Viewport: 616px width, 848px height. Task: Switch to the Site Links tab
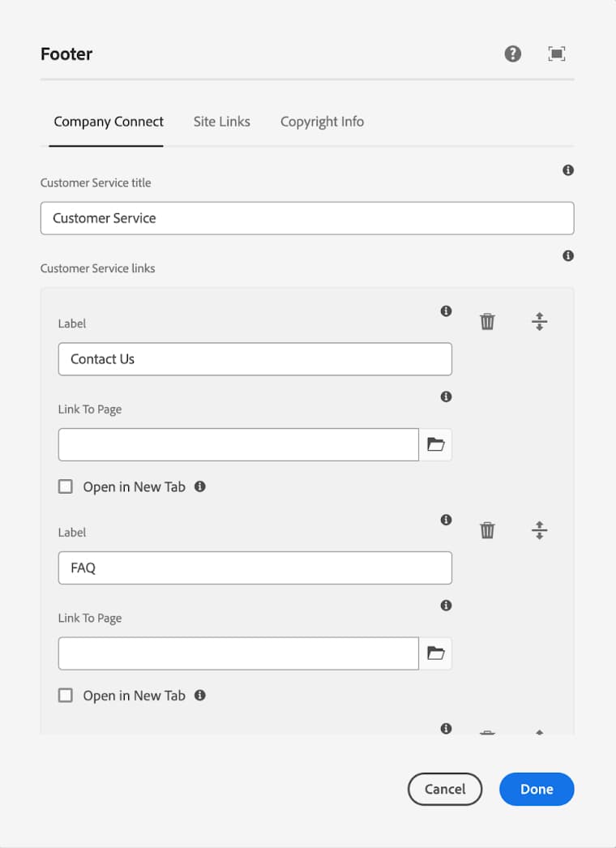(221, 122)
